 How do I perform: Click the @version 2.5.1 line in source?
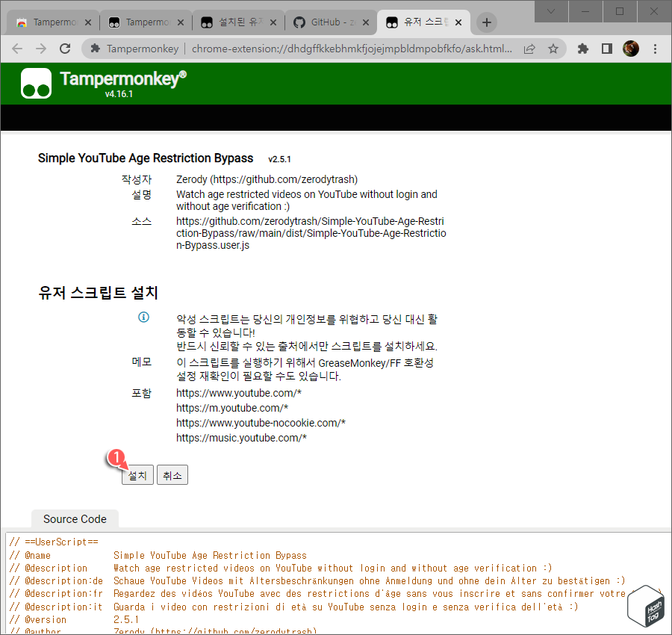[x=74, y=619]
